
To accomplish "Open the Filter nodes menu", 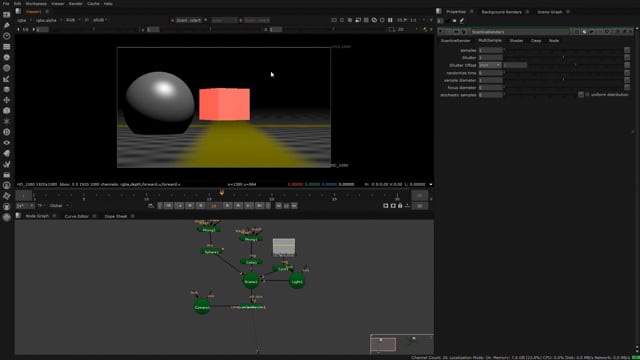I will [x=7, y=68].
